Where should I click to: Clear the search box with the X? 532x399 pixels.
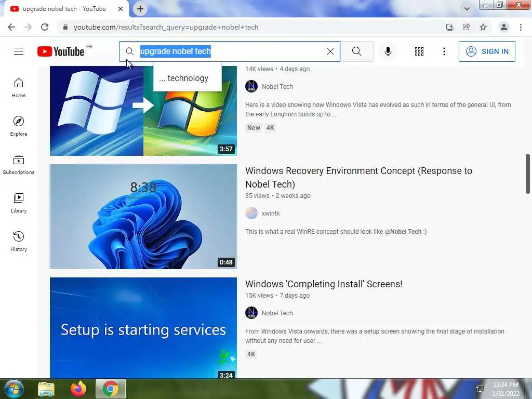pyautogui.click(x=330, y=51)
